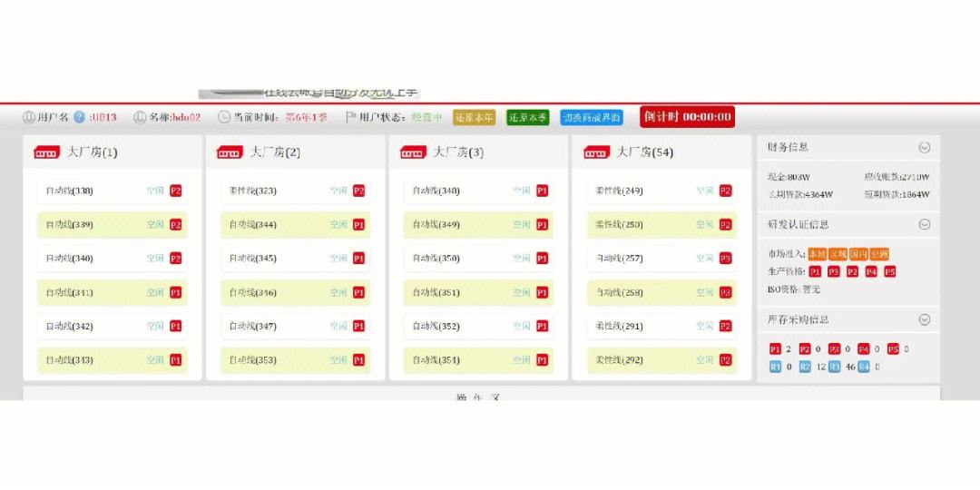This screenshot has width=980, height=490.
Task: Collapse the 财务信息 panel chevron
Action: (925, 148)
